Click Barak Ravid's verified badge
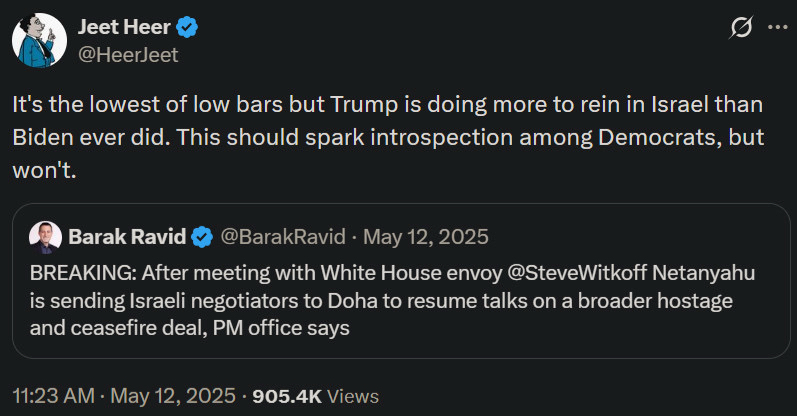Screen dimensions: 797x416 tap(202, 238)
